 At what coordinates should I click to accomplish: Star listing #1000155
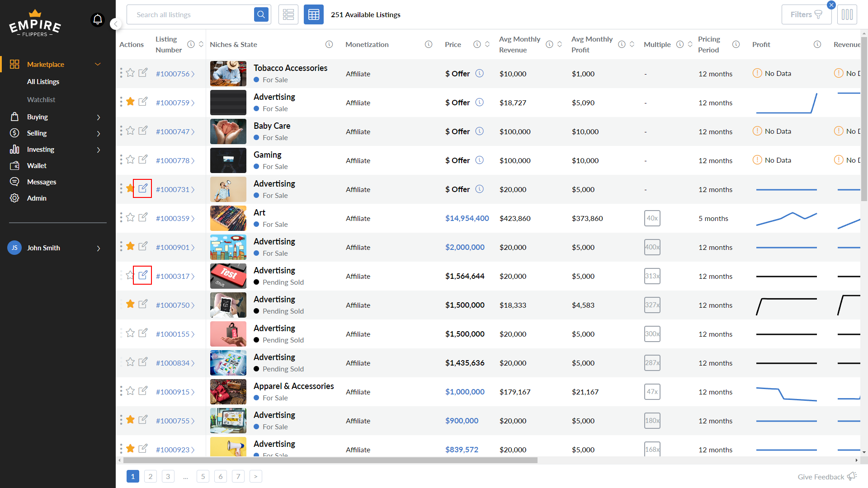pos(131,333)
